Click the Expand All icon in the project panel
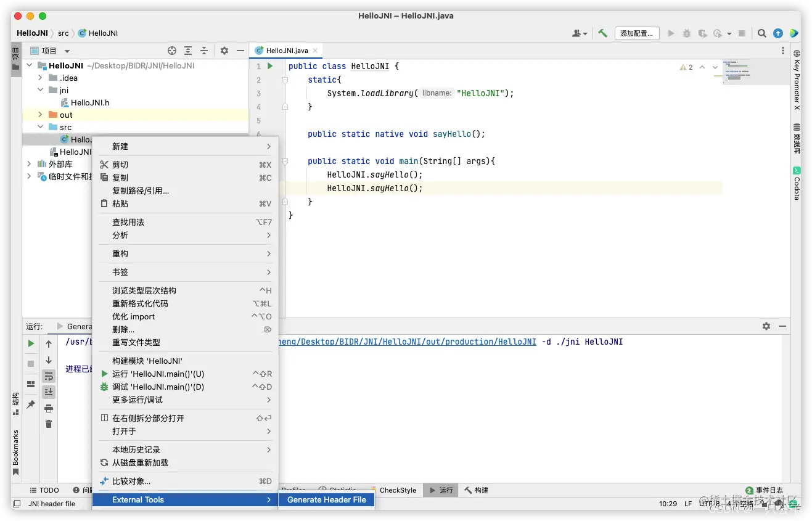 [188, 51]
